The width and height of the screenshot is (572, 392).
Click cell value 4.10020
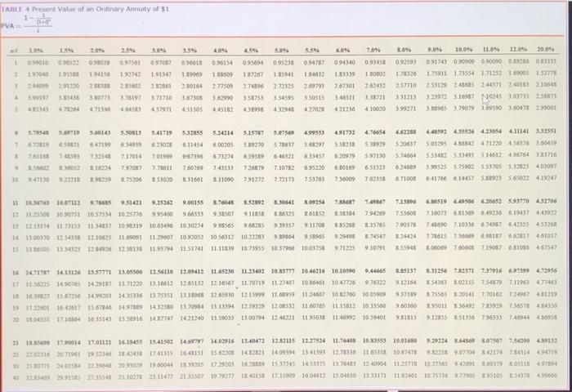coord(375,109)
